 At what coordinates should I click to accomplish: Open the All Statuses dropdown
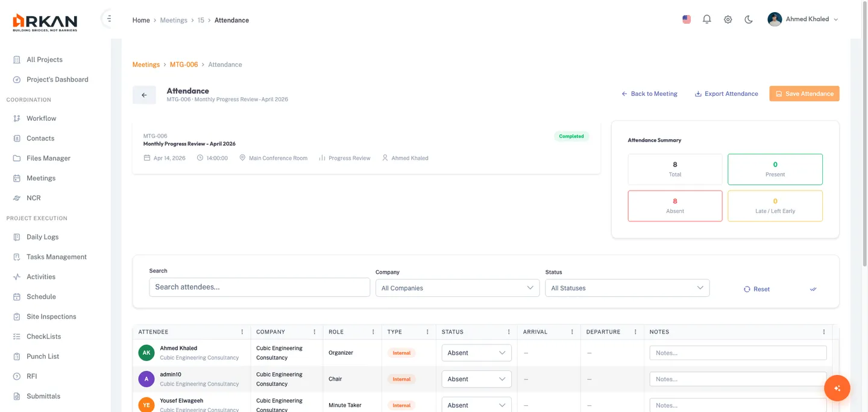pos(627,288)
